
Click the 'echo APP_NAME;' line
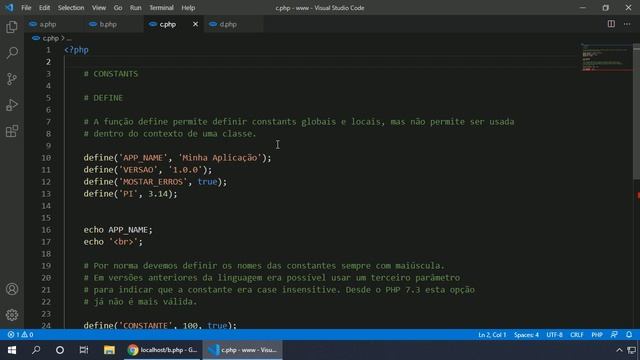118,230
